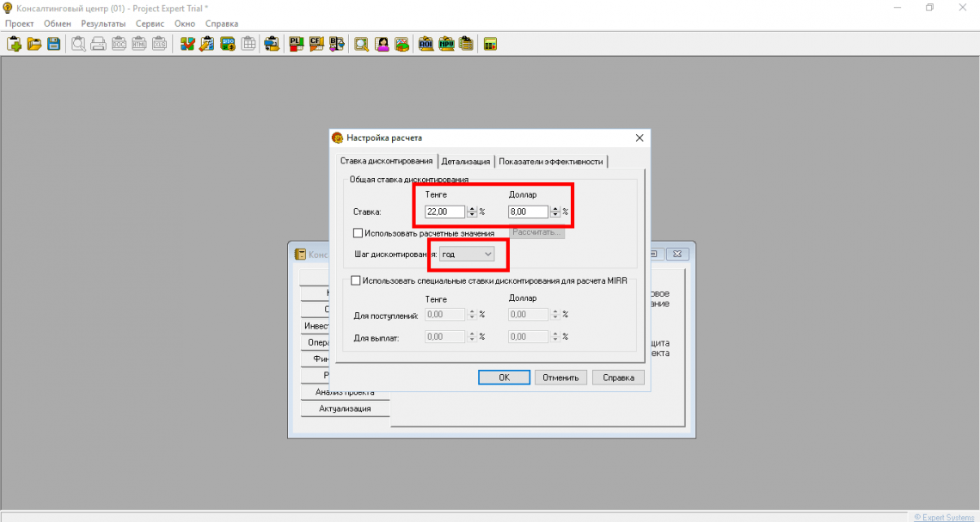Open the 'Шаг дисконтирования' dropdown

(468, 255)
